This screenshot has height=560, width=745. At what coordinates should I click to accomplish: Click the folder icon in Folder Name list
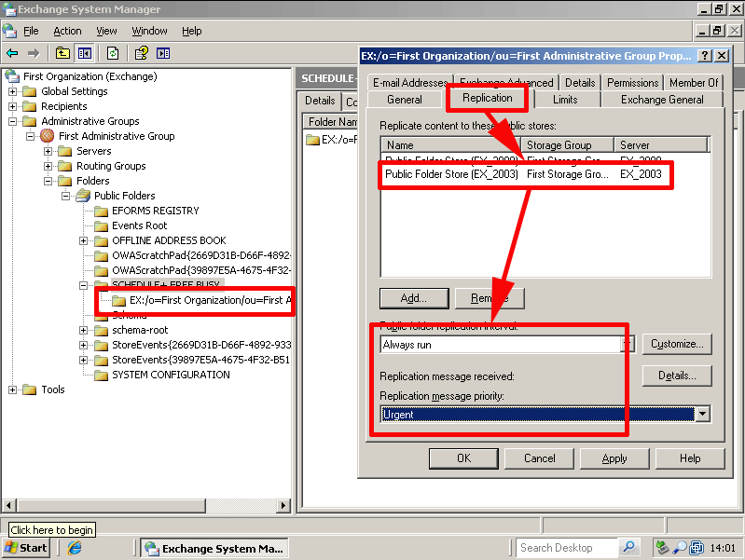pyautogui.click(x=312, y=140)
